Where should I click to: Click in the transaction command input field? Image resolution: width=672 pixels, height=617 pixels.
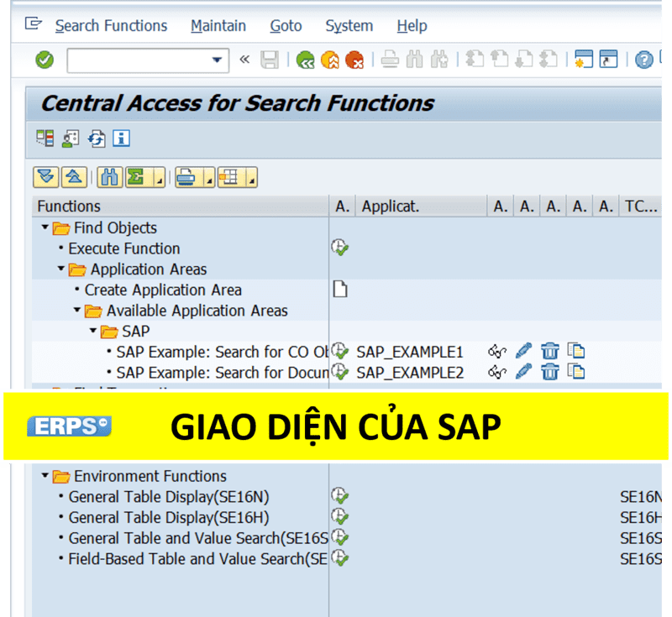pyautogui.click(x=137, y=60)
